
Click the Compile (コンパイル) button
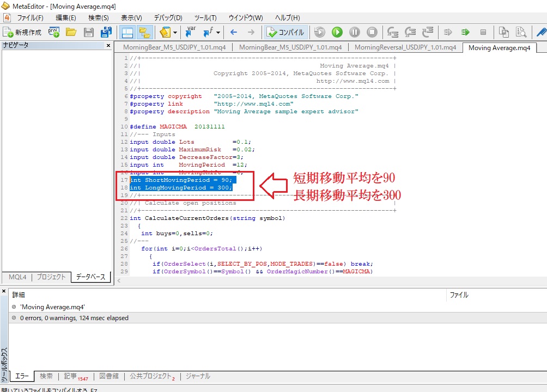(285, 33)
